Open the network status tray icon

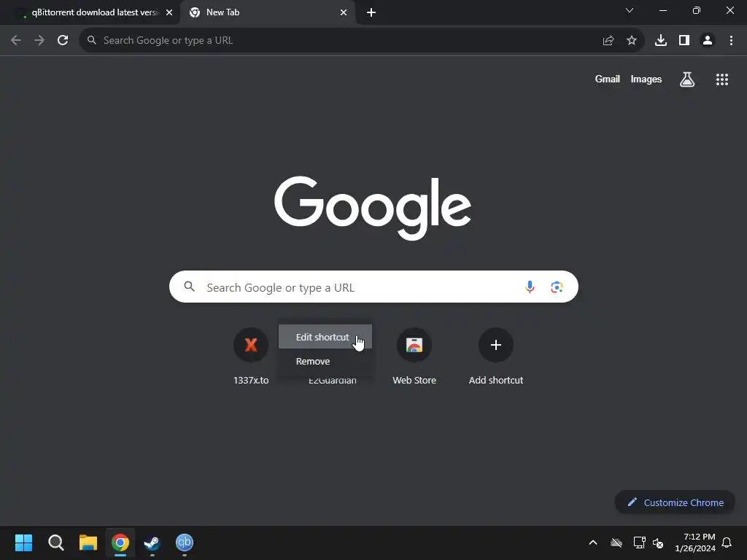click(639, 542)
